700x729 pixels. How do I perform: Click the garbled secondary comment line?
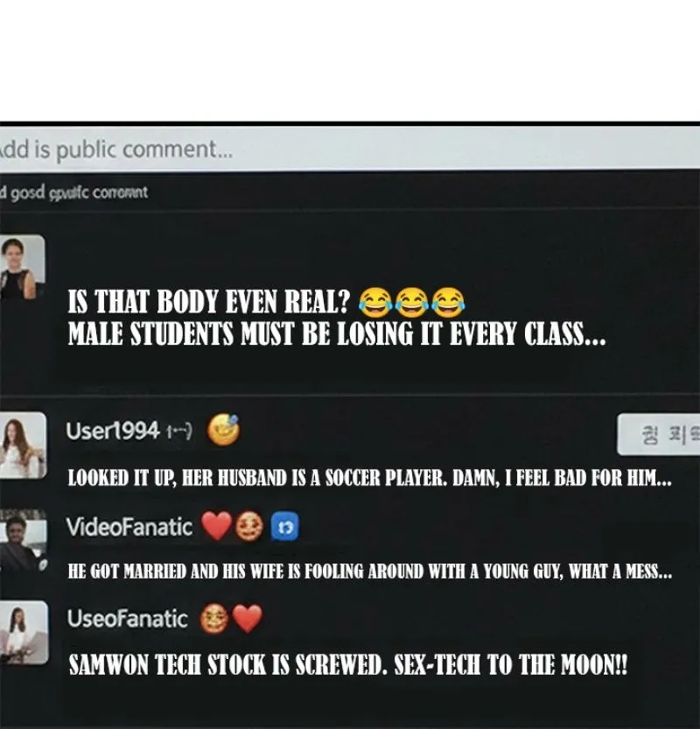(x=73, y=192)
